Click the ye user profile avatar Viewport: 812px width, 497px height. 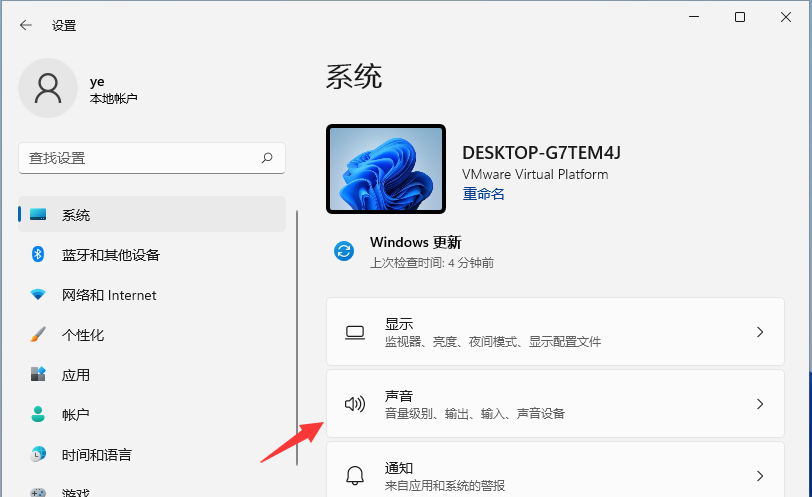tap(47, 87)
